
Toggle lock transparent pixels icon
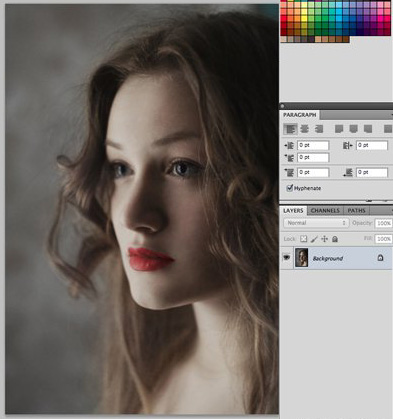point(303,239)
